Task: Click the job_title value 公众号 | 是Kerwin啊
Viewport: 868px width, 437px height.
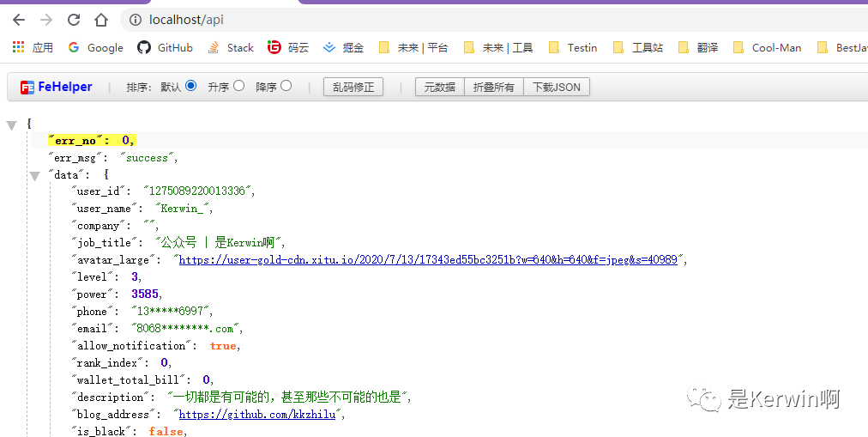Action: tap(218, 242)
